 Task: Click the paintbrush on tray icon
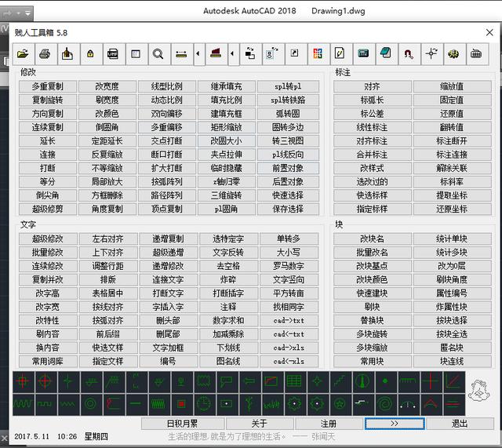point(67,54)
